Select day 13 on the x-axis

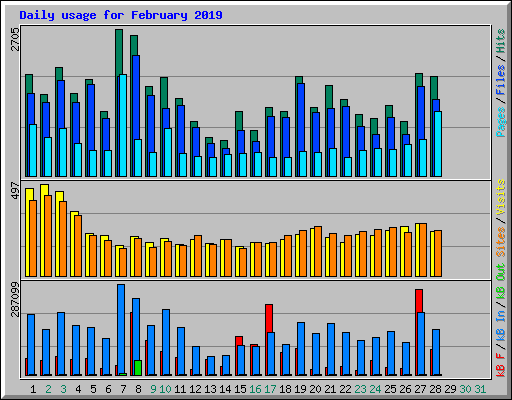pos(210,389)
